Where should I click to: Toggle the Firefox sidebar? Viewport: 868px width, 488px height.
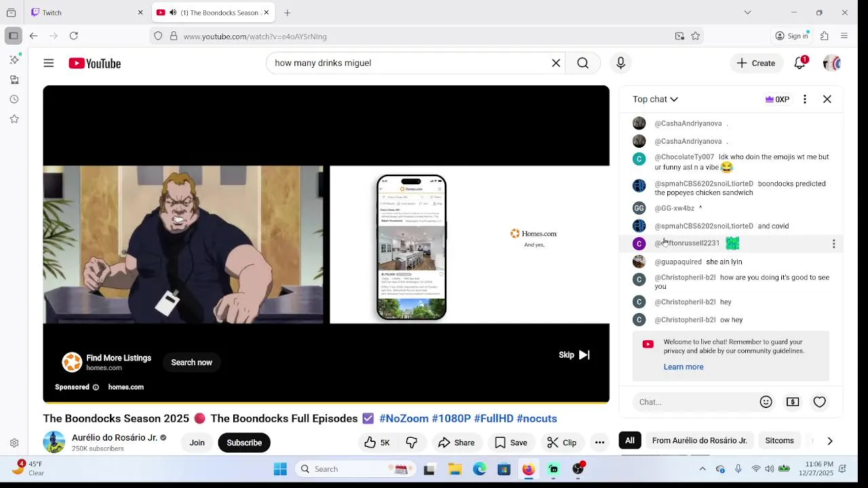(x=13, y=36)
